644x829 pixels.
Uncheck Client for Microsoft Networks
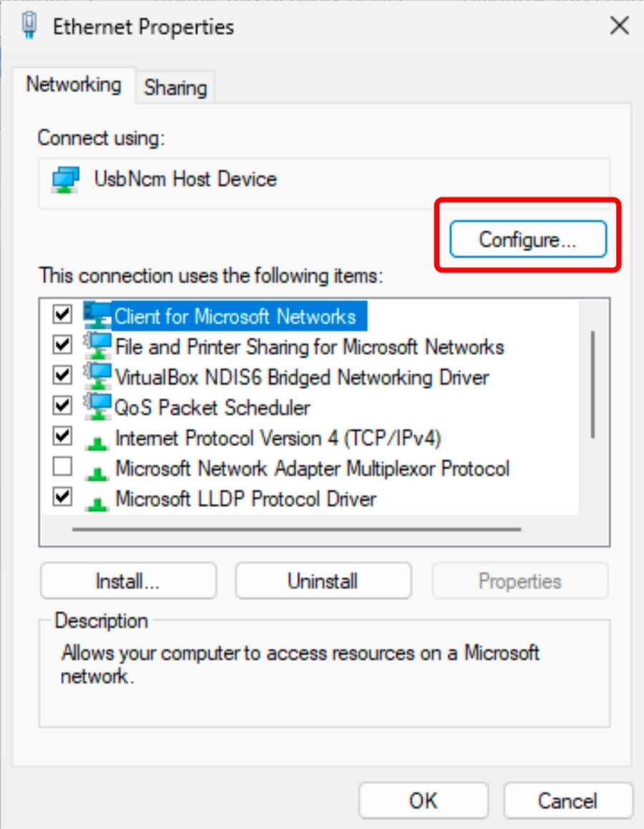tap(62, 316)
